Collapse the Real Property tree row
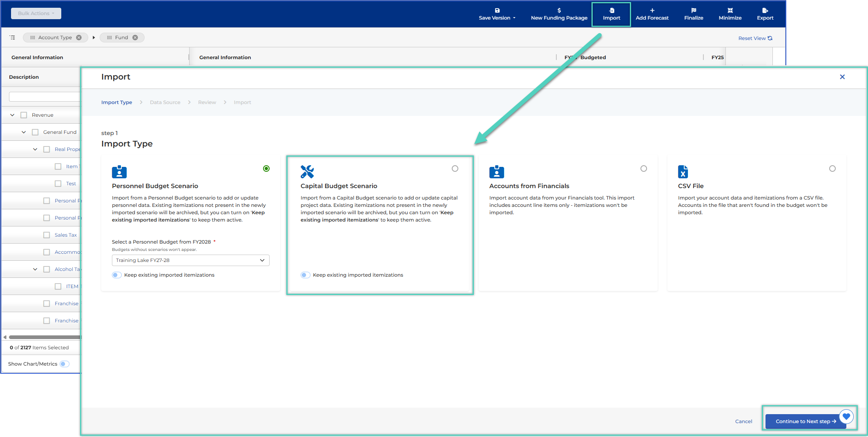Image resolution: width=868 pixels, height=437 pixels. (x=35, y=149)
